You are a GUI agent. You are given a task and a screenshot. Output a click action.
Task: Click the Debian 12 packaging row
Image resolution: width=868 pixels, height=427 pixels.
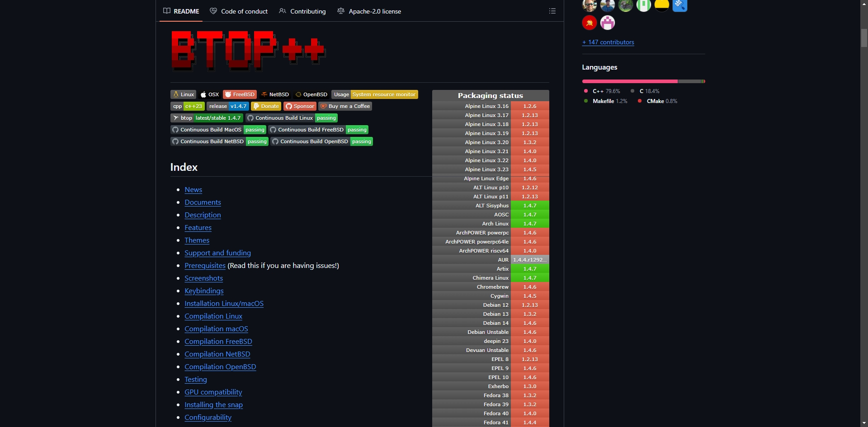point(491,305)
